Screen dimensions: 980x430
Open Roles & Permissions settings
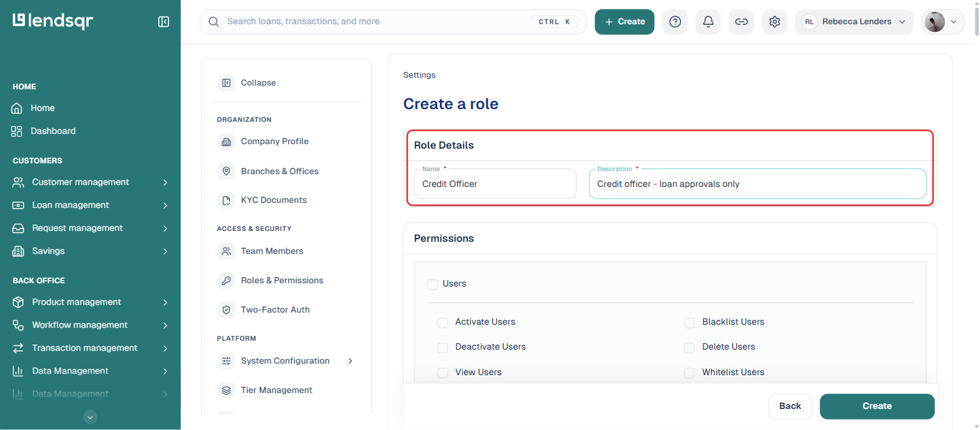pos(282,281)
